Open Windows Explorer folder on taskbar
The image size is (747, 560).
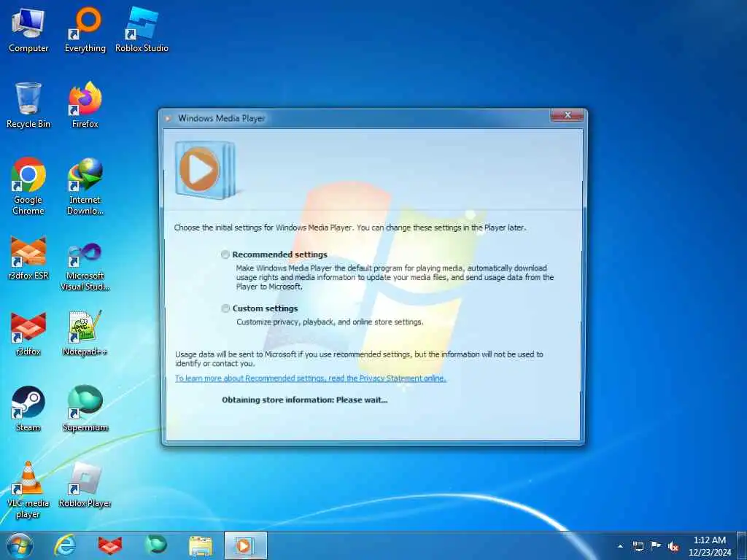(201, 545)
